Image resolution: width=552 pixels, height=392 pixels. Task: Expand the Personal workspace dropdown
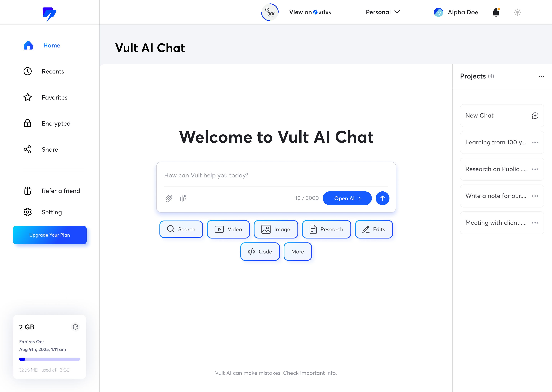tap(383, 12)
